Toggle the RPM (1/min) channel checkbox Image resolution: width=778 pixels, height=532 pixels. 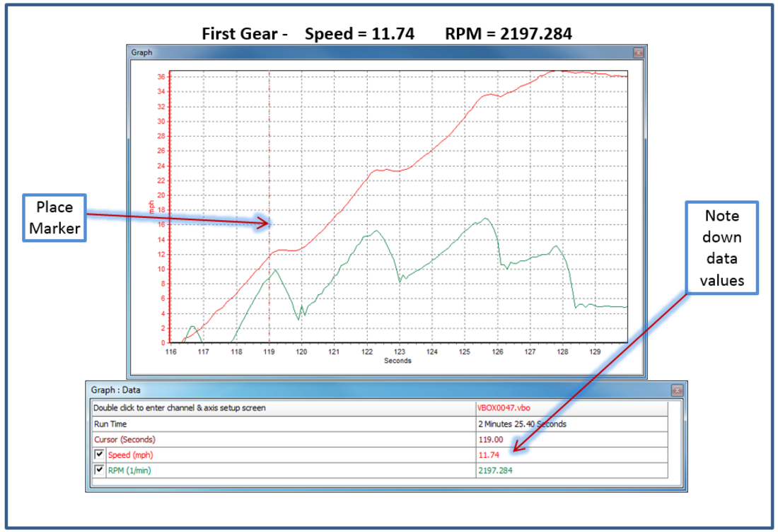(100, 470)
